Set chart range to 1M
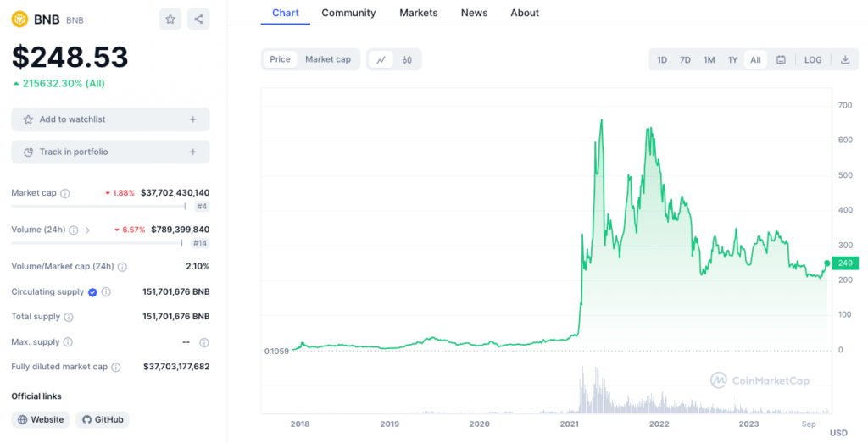Screen dimensions: 868x443 click(709, 60)
